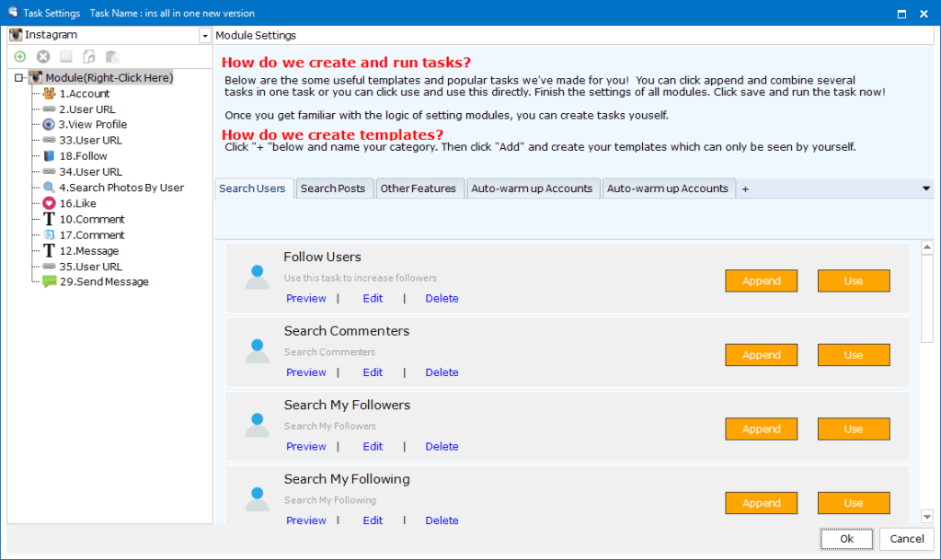Add a new category with plus tab
941x560 pixels.
coord(745,189)
